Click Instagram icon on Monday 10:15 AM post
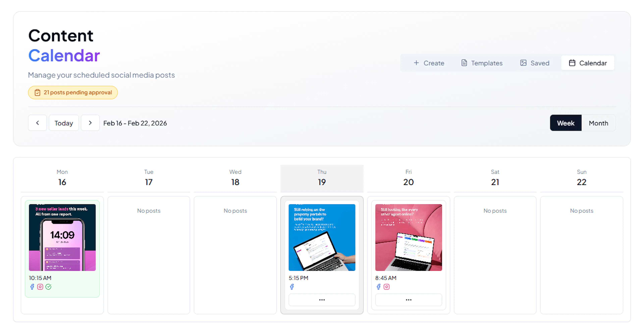 pos(40,287)
